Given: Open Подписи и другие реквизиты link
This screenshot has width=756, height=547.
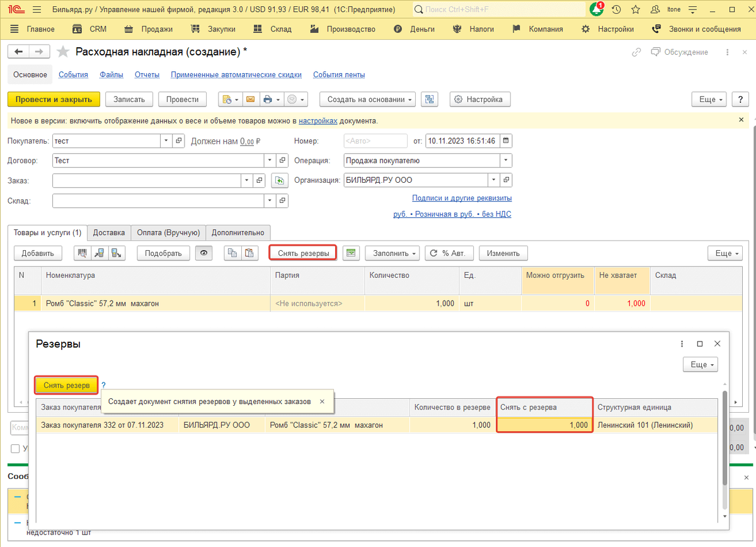Looking at the screenshot, I should point(461,198).
